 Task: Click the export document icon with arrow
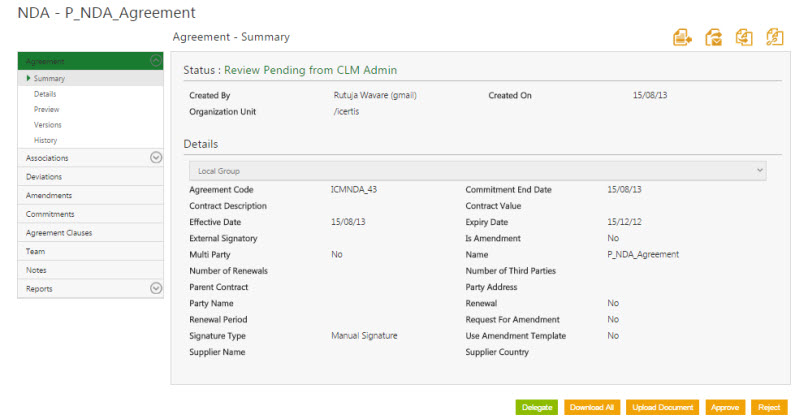click(x=683, y=38)
